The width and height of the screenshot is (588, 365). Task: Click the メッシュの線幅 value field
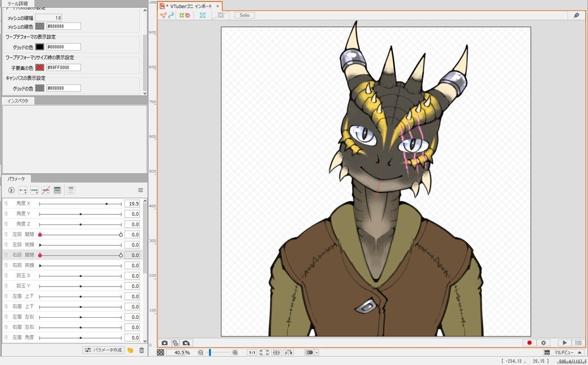[x=49, y=17]
